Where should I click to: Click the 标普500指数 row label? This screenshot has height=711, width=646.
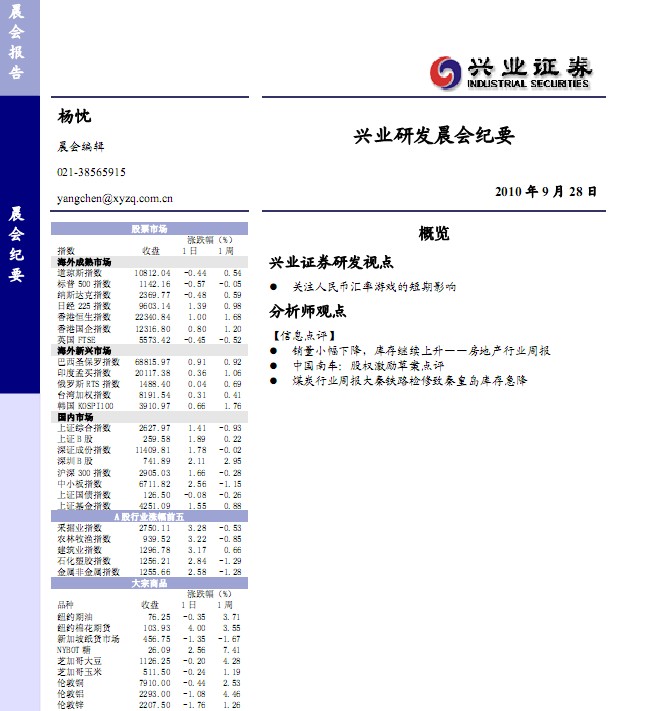[x=84, y=284]
